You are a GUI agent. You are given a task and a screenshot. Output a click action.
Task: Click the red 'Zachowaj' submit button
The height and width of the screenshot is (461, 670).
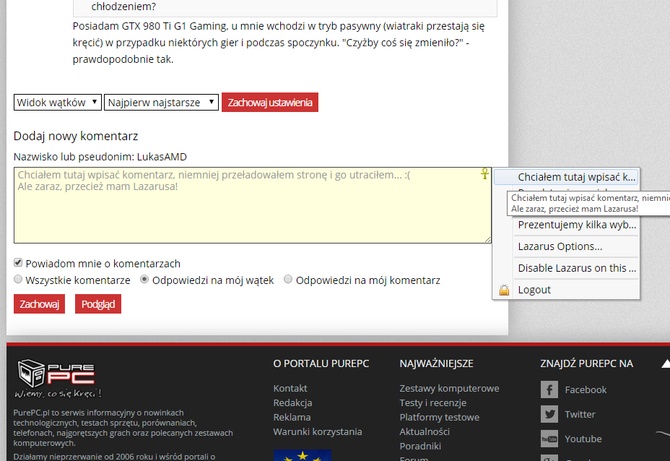pos(39,304)
